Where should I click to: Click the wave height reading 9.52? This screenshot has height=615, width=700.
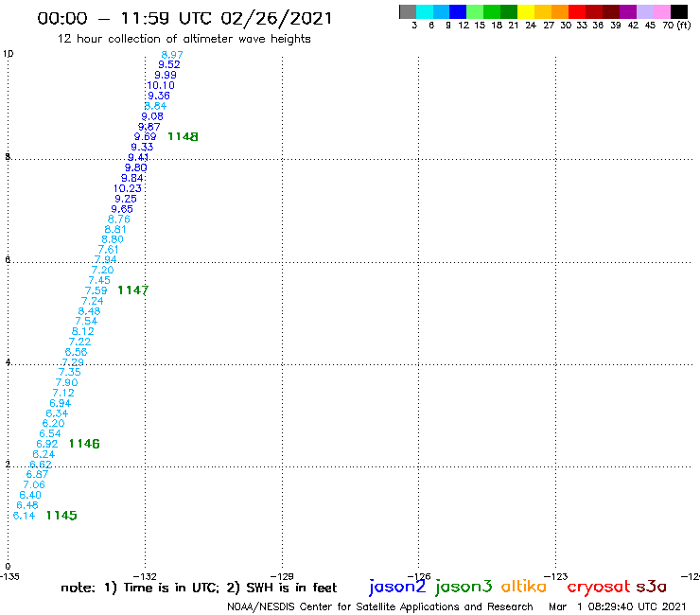pyautogui.click(x=168, y=64)
